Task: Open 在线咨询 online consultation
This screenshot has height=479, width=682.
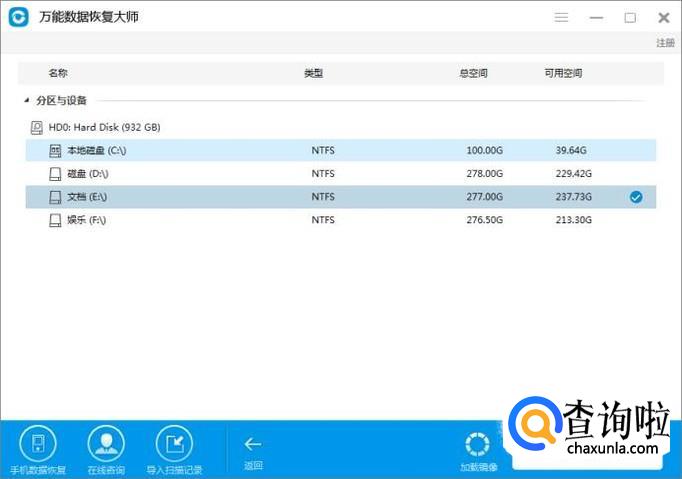Action: coord(106,451)
